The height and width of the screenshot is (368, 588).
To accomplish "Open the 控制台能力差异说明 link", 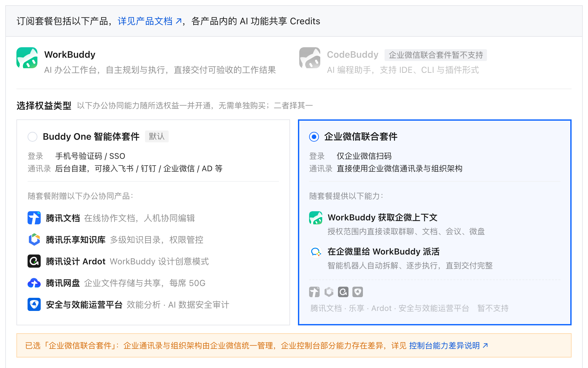I will point(449,345).
